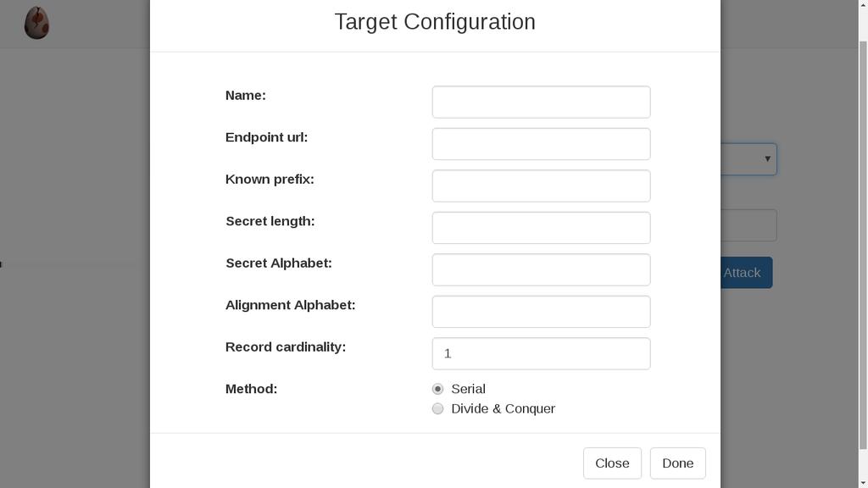
Task: Open the dropdown behind the dialog
Action: [748, 159]
